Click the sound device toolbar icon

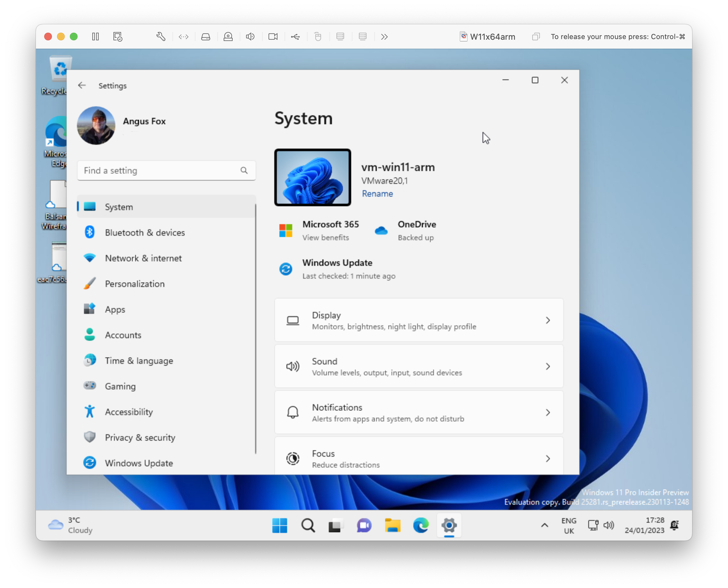click(250, 37)
